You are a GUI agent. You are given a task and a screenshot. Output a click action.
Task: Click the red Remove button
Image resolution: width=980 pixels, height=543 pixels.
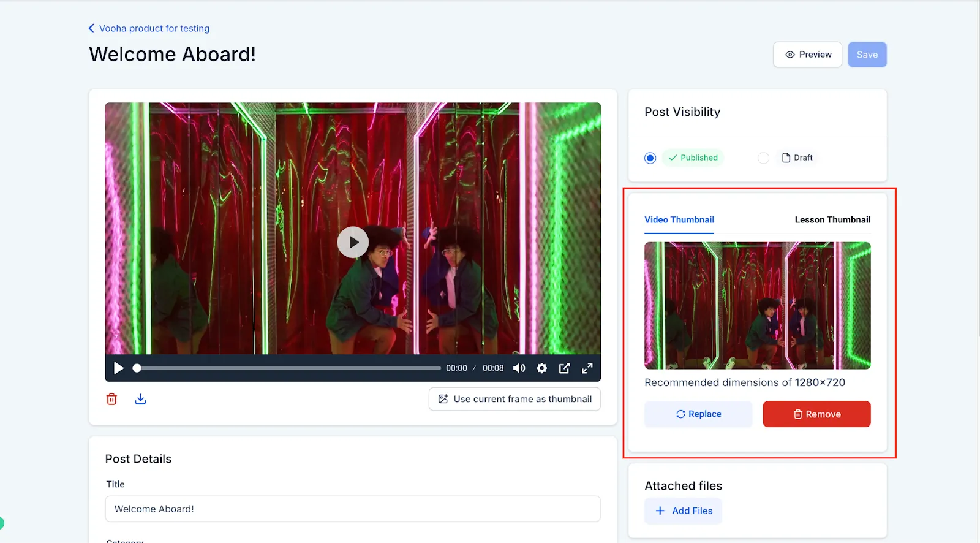pos(816,414)
